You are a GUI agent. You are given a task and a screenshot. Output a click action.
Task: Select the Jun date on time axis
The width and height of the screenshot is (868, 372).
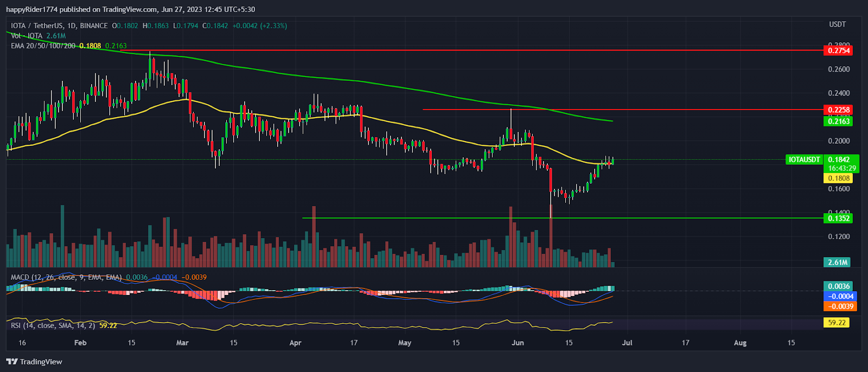[518, 343]
